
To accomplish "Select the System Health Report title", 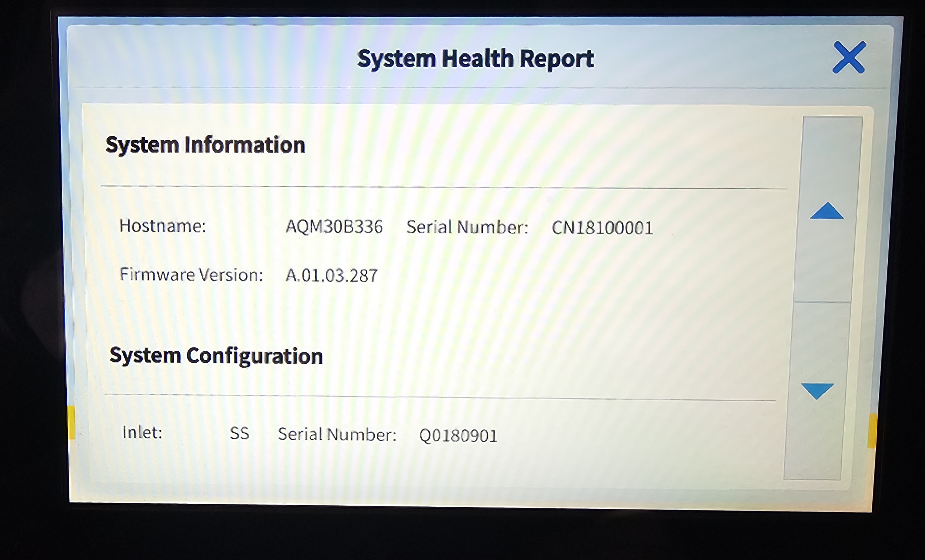I will pyautogui.click(x=476, y=59).
